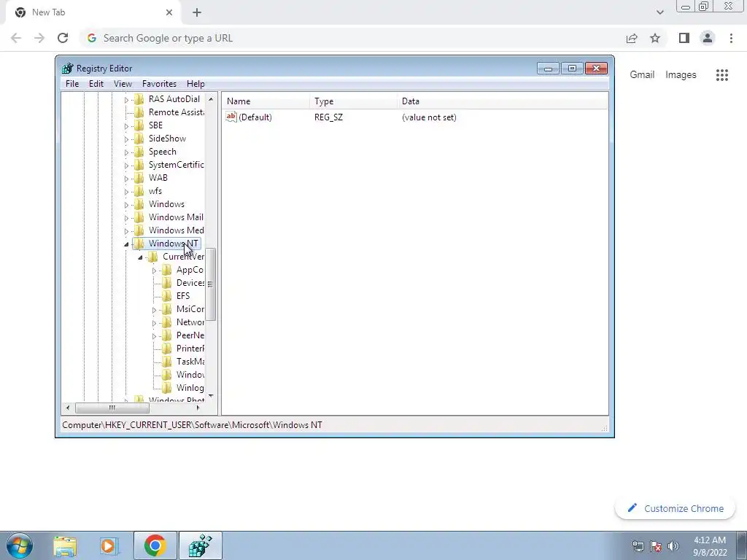747x560 pixels.
Task: Close the New Tab tab
Action: point(169,12)
